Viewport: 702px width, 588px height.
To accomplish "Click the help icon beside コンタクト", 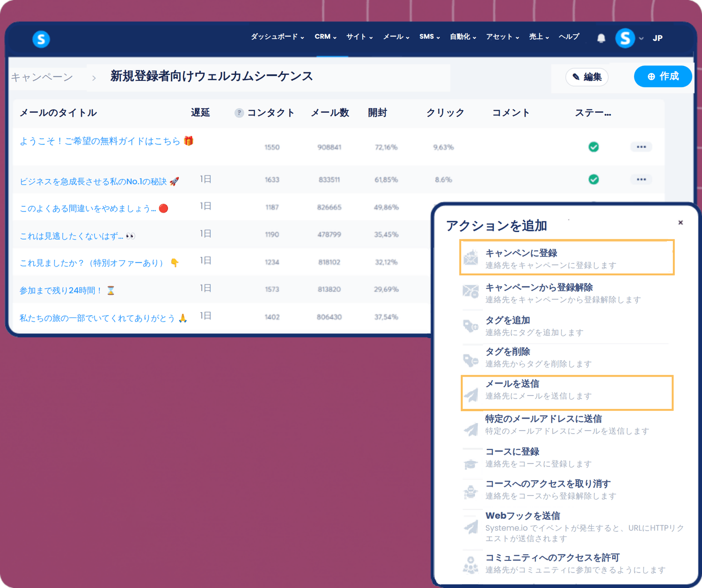I will [239, 113].
